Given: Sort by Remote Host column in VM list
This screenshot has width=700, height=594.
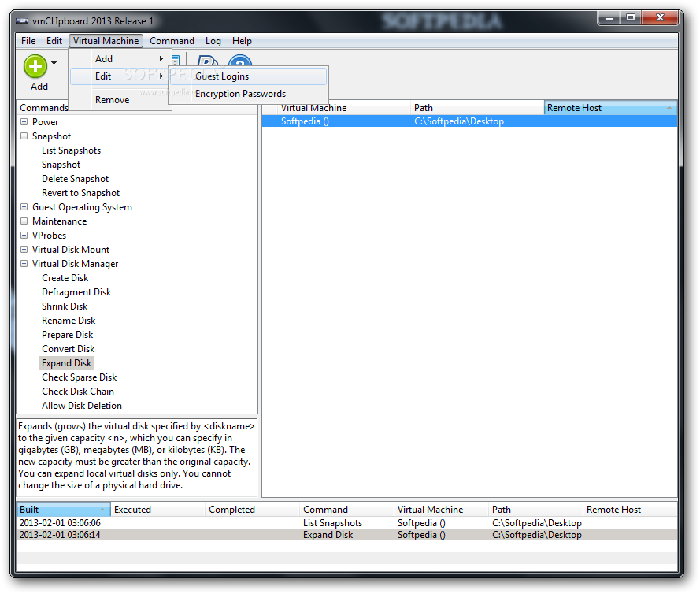Looking at the screenshot, I should pyautogui.click(x=610, y=108).
